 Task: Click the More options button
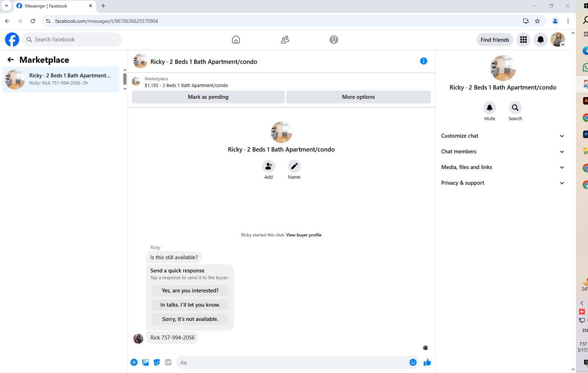click(359, 97)
